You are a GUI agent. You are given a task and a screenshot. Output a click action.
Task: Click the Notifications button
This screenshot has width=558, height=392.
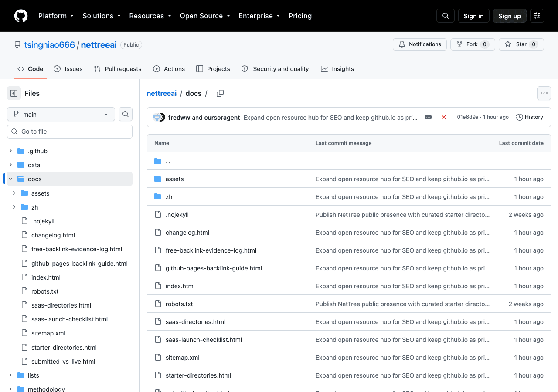point(420,44)
